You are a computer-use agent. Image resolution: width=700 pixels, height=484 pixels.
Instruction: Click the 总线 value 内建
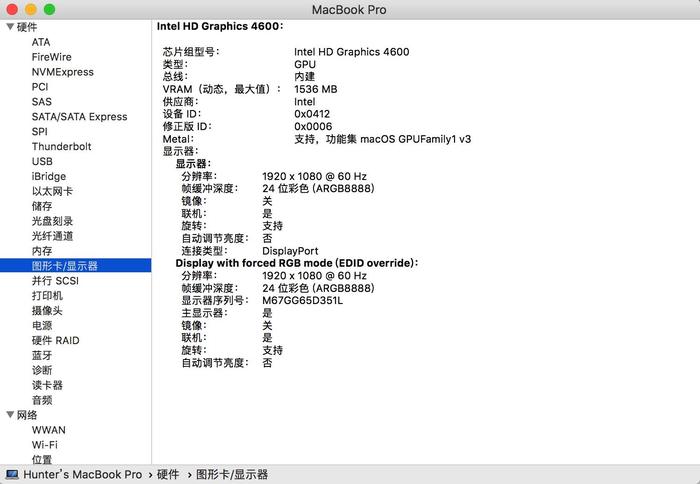[304, 76]
